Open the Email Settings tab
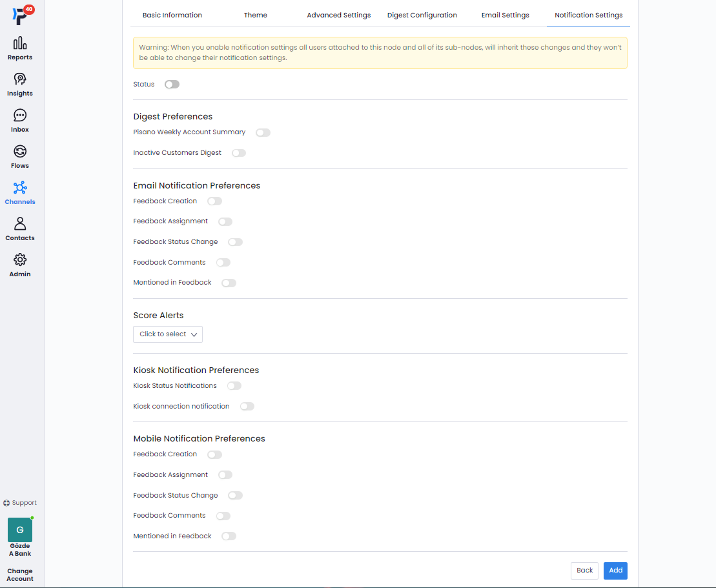 tap(506, 15)
